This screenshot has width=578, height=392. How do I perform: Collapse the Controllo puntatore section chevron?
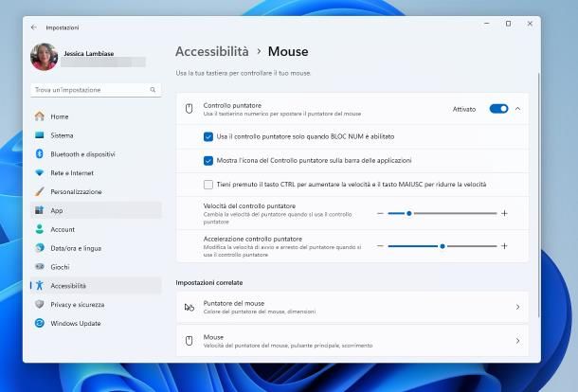click(x=518, y=109)
